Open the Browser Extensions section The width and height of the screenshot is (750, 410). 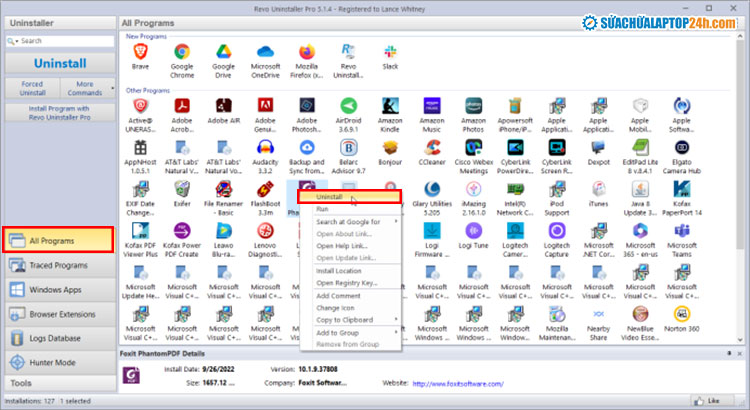click(x=60, y=314)
